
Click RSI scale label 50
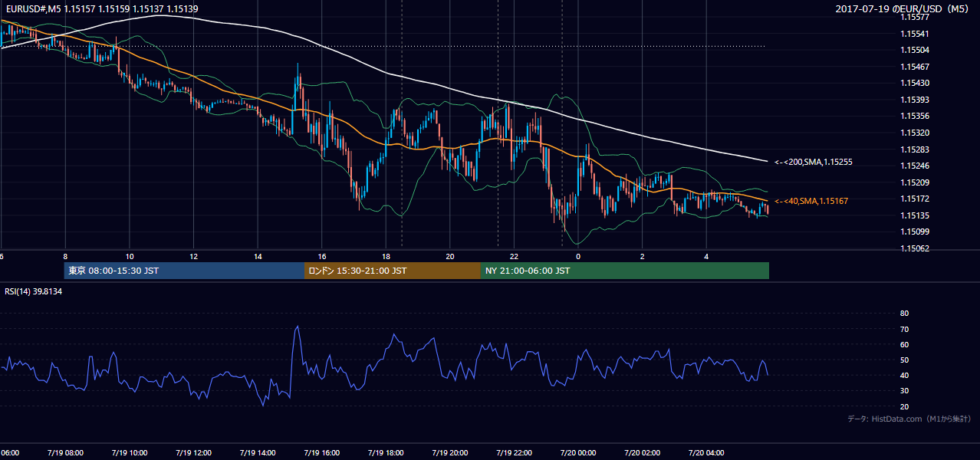[904, 360]
